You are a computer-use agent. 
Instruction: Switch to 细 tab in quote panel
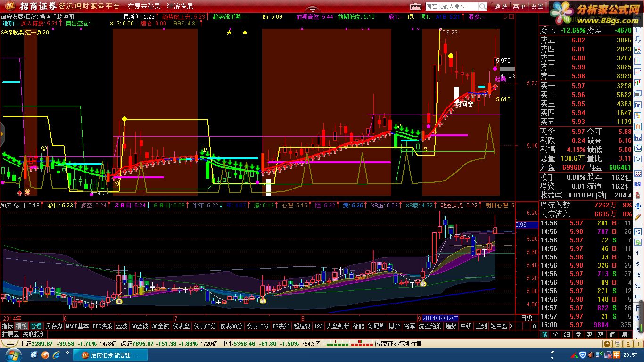(x=567, y=334)
